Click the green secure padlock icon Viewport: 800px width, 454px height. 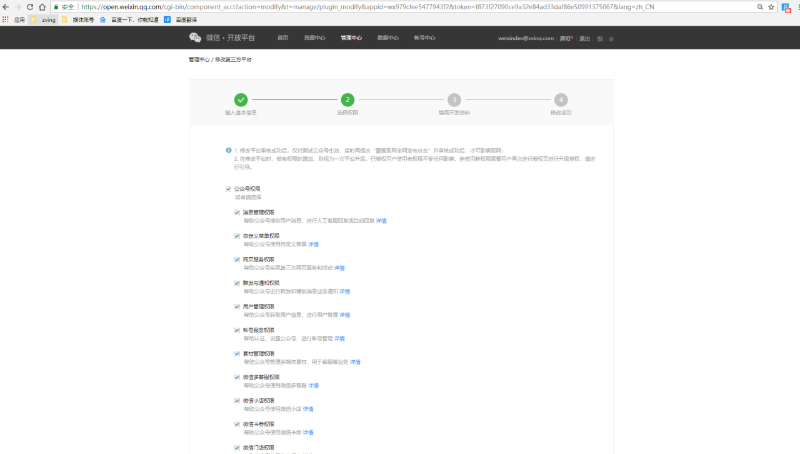(56, 7)
